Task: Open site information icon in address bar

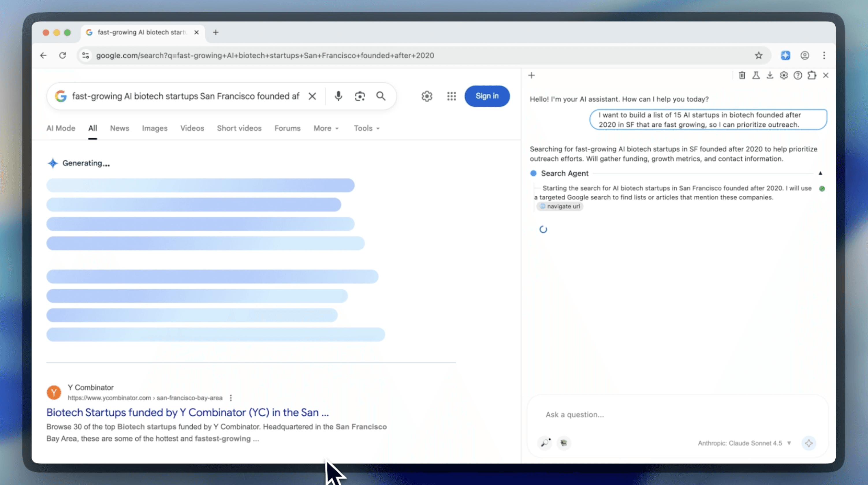Action: coord(85,55)
